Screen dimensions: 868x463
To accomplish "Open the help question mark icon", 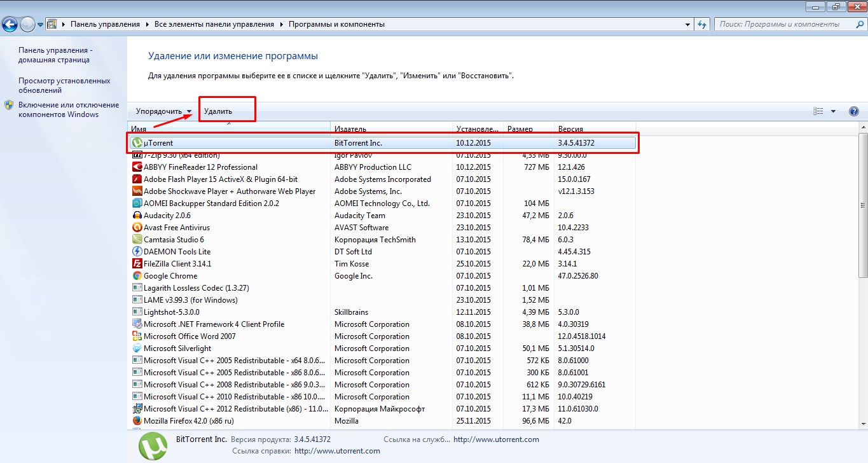I will pyautogui.click(x=854, y=111).
